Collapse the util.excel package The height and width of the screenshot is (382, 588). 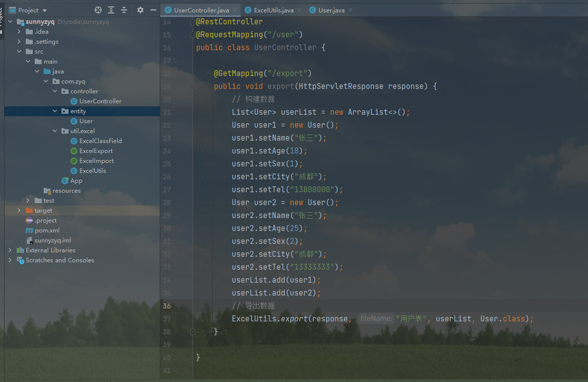[x=56, y=131]
